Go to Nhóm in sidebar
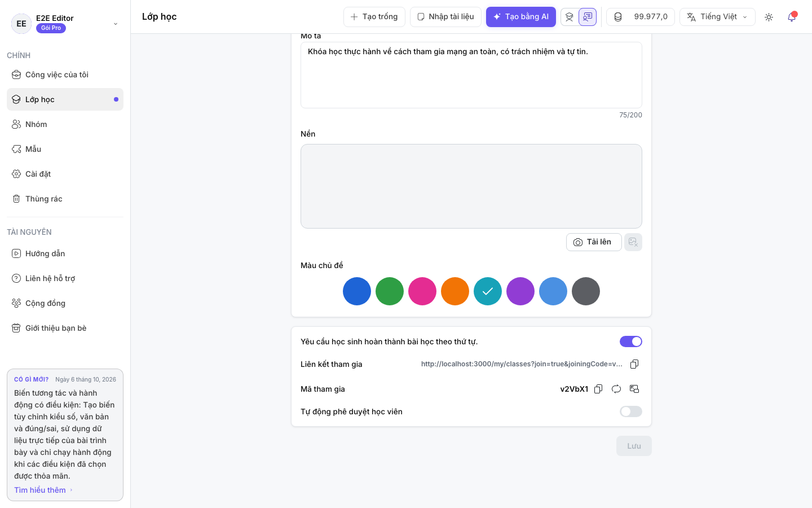The height and width of the screenshot is (508, 812). click(65, 124)
